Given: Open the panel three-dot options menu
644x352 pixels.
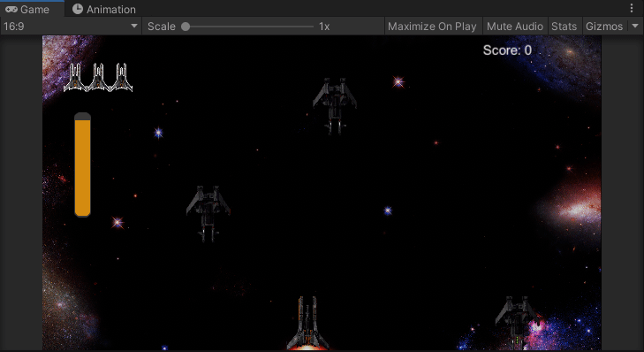Looking at the screenshot, I should pos(632,8).
